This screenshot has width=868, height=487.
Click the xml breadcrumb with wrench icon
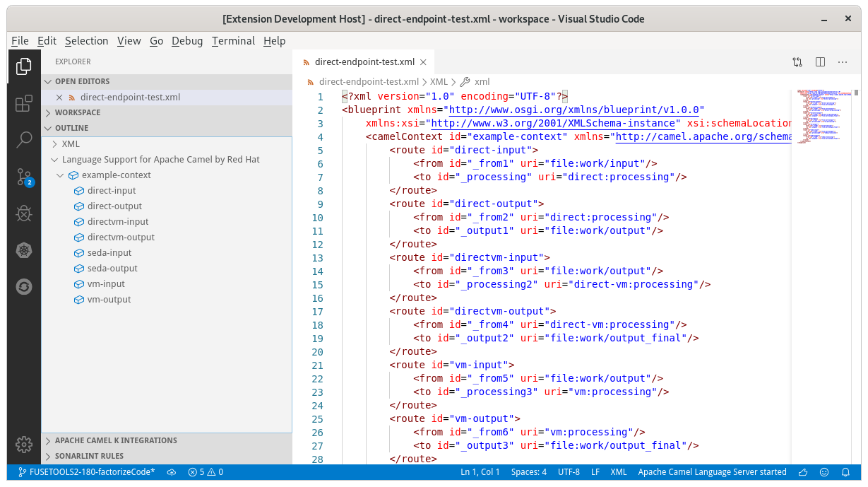(475, 82)
